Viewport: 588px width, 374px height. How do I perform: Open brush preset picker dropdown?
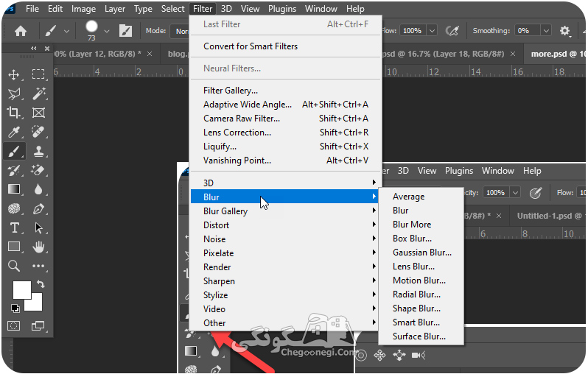point(107,31)
